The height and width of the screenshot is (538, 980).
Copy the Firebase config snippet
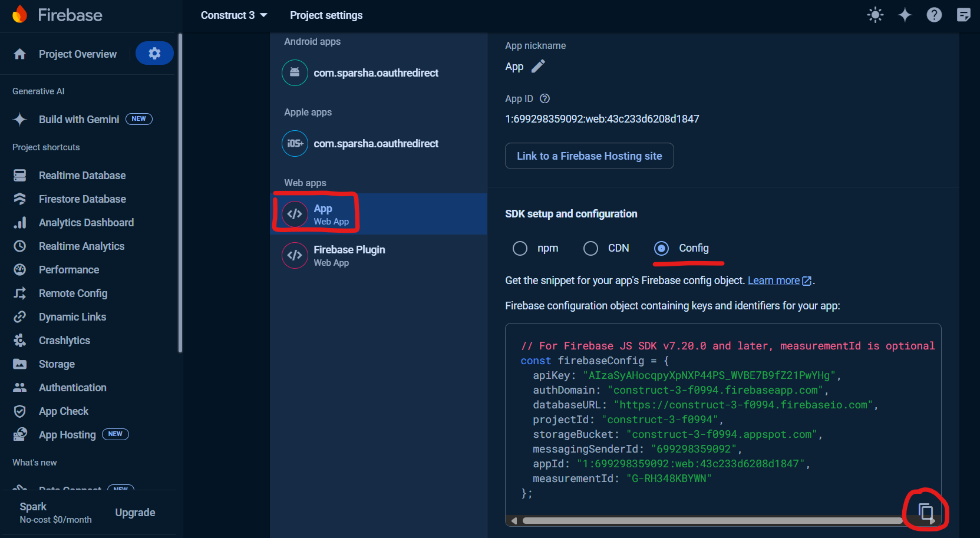[x=926, y=511]
